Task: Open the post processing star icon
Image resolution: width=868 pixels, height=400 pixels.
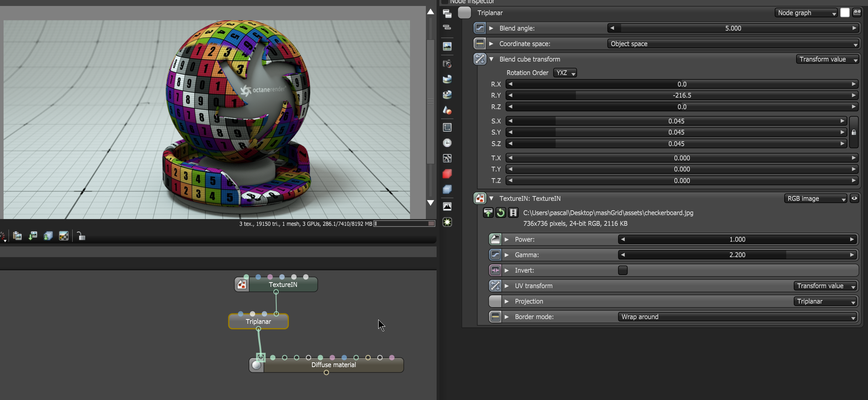Action: (x=447, y=222)
